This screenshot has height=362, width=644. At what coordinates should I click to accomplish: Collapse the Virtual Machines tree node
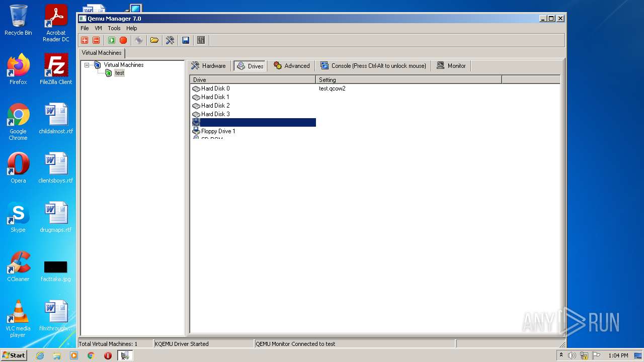[87, 65]
